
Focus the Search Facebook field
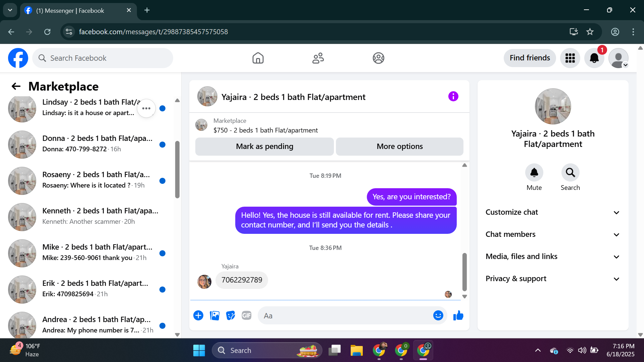point(103,58)
